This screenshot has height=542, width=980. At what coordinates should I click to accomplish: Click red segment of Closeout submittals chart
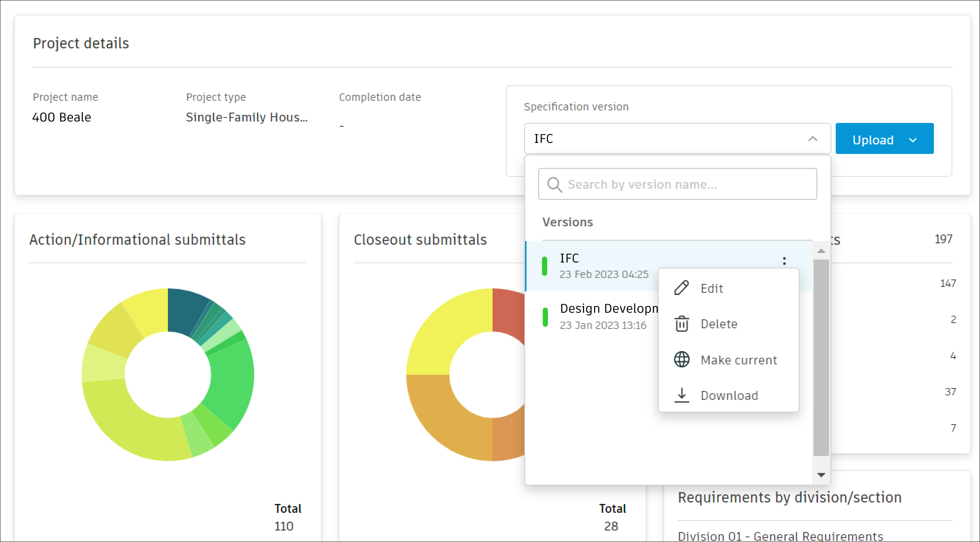pos(508,310)
